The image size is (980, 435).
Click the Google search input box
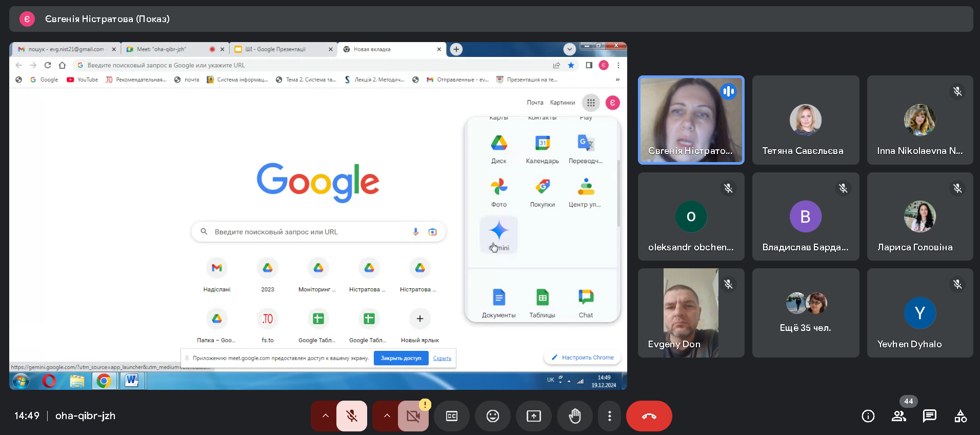point(318,232)
